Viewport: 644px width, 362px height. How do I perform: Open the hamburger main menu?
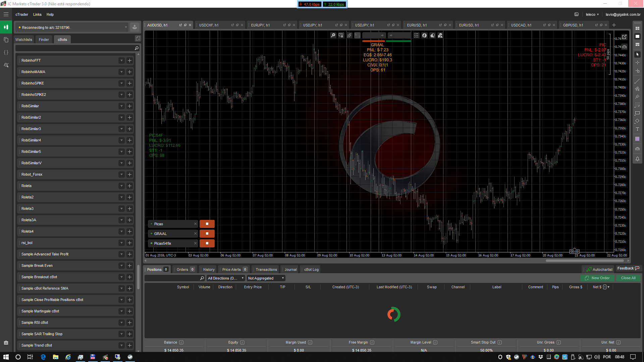point(6,14)
